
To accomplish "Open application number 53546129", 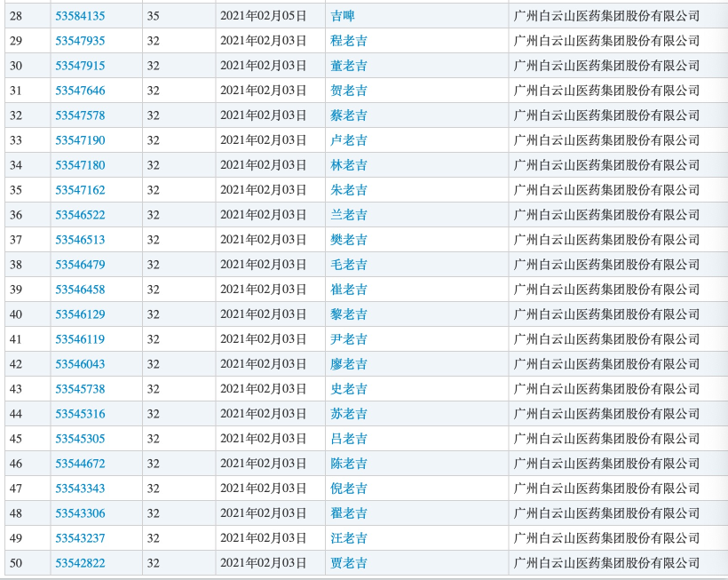I will pos(80,314).
